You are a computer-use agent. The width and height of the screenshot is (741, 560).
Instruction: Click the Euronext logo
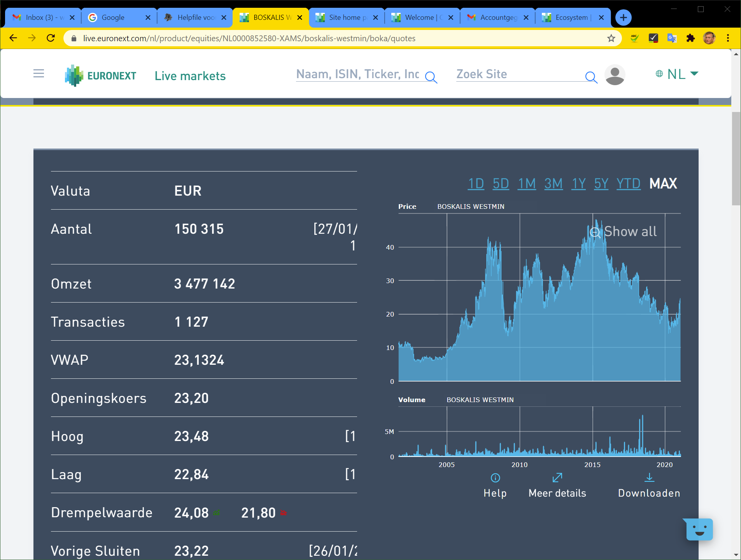tap(101, 75)
